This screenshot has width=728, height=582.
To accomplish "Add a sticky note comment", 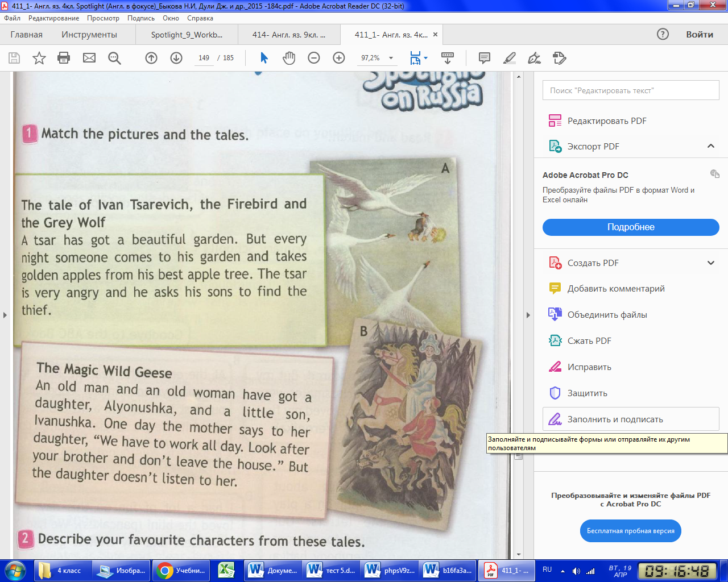I will click(485, 58).
